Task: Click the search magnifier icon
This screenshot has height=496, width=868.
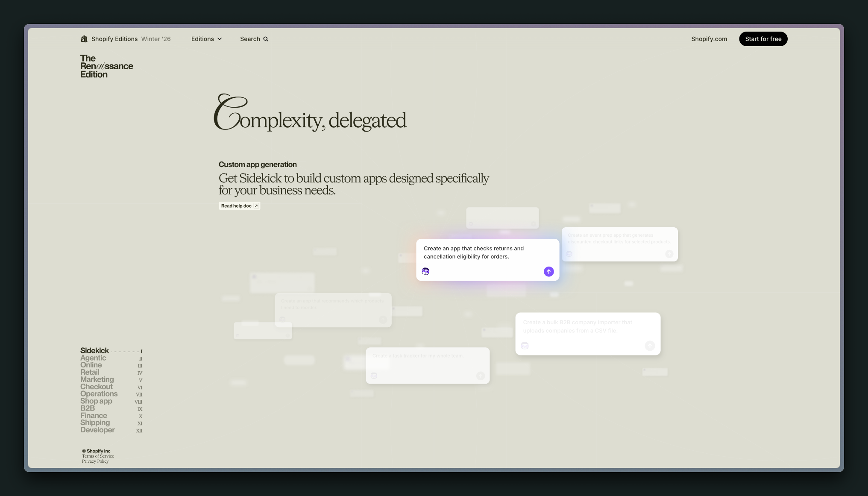Action: [266, 39]
